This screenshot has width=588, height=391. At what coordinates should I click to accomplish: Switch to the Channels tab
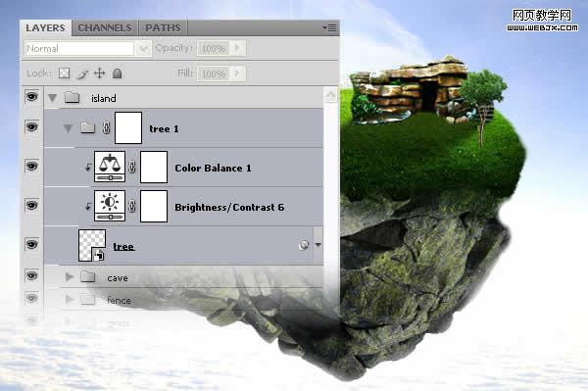click(105, 28)
